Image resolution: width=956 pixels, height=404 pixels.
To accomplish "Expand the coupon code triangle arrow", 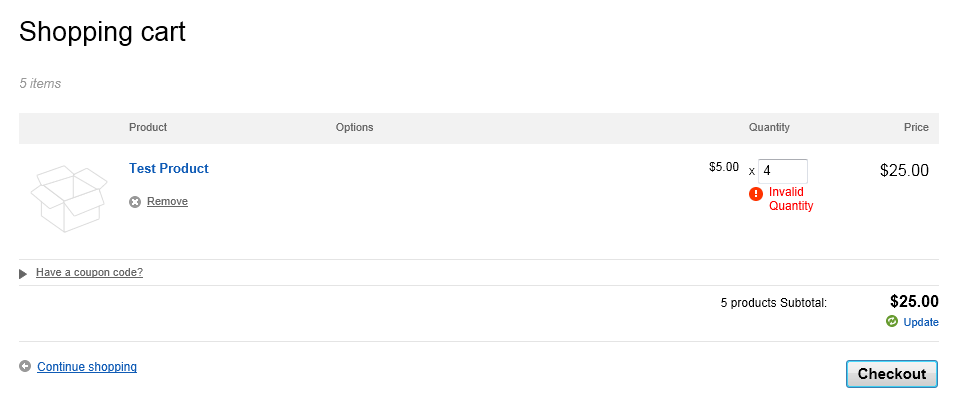I will click(23, 273).
